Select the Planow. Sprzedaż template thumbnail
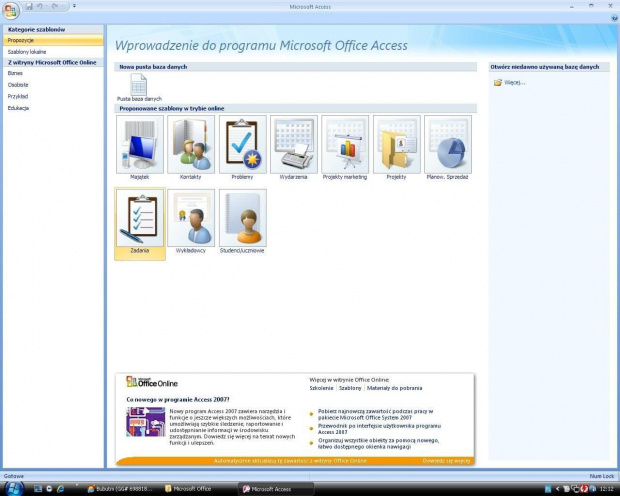Image resolution: width=620 pixels, height=496 pixels. click(448, 144)
